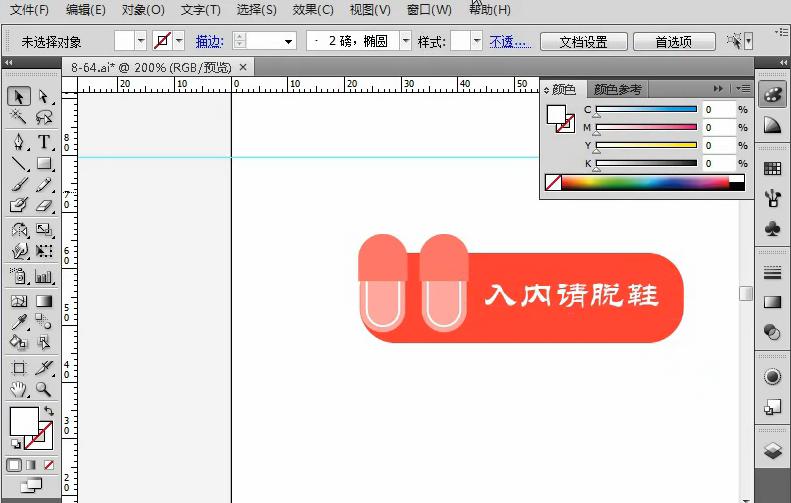The image size is (791, 503).
Task: Select the Pen tool
Action: (x=19, y=142)
